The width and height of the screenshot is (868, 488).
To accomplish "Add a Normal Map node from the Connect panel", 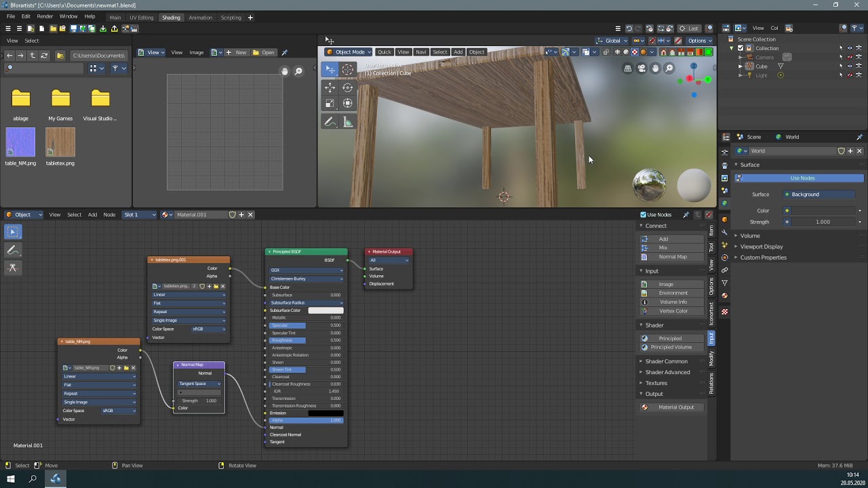I will pos(672,257).
